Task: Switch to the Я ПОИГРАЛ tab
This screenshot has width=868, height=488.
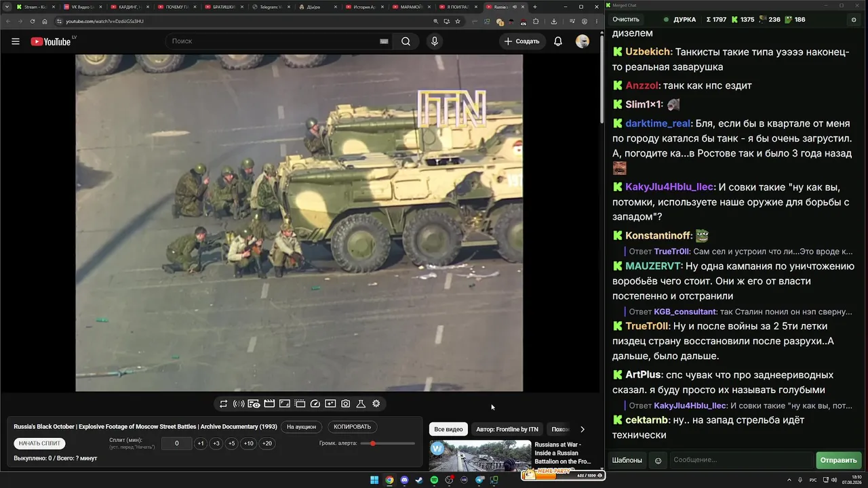Action: coord(460,7)
